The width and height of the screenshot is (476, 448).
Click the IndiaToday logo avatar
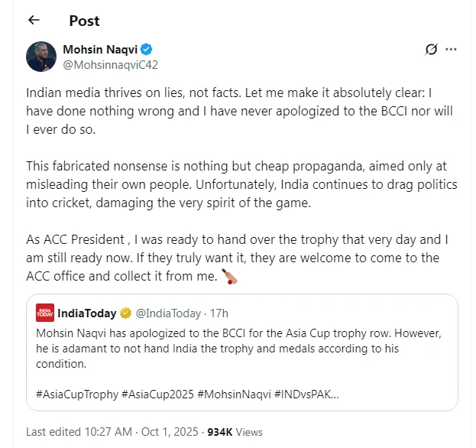click(45, 313)
